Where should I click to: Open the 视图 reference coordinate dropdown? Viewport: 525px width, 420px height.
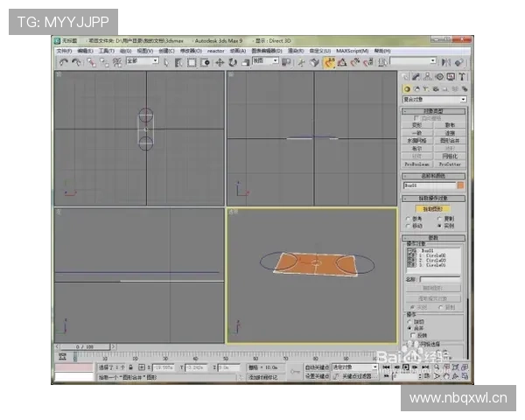276,60
